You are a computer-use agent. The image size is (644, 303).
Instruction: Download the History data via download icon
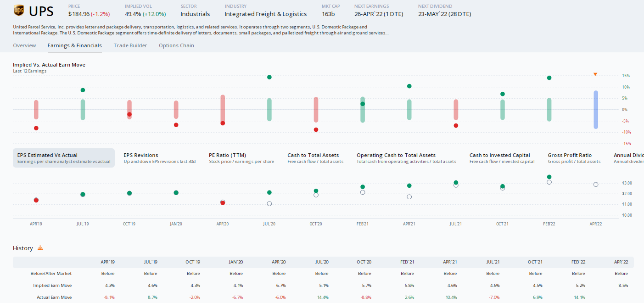pos(40,248)
